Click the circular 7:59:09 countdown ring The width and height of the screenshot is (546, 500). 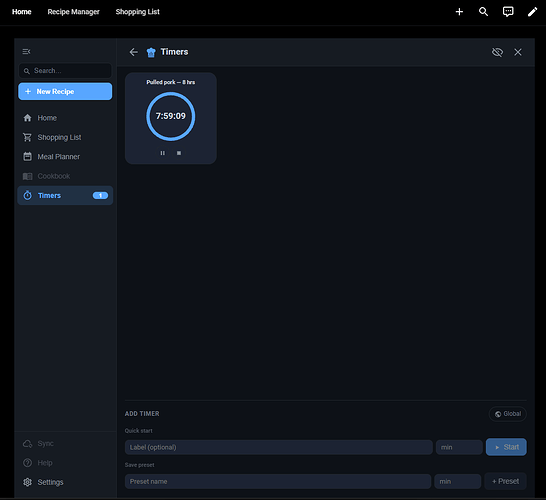click(x=171, y=116)
